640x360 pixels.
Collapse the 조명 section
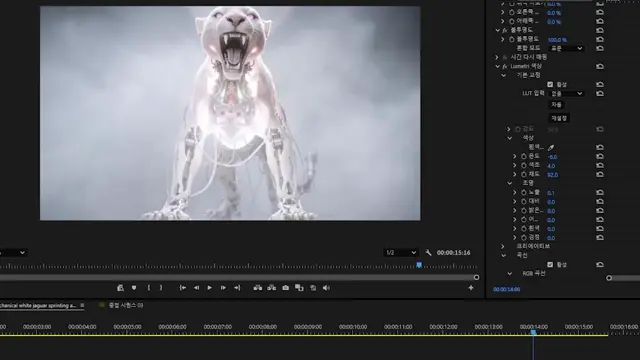click(510, 183)
